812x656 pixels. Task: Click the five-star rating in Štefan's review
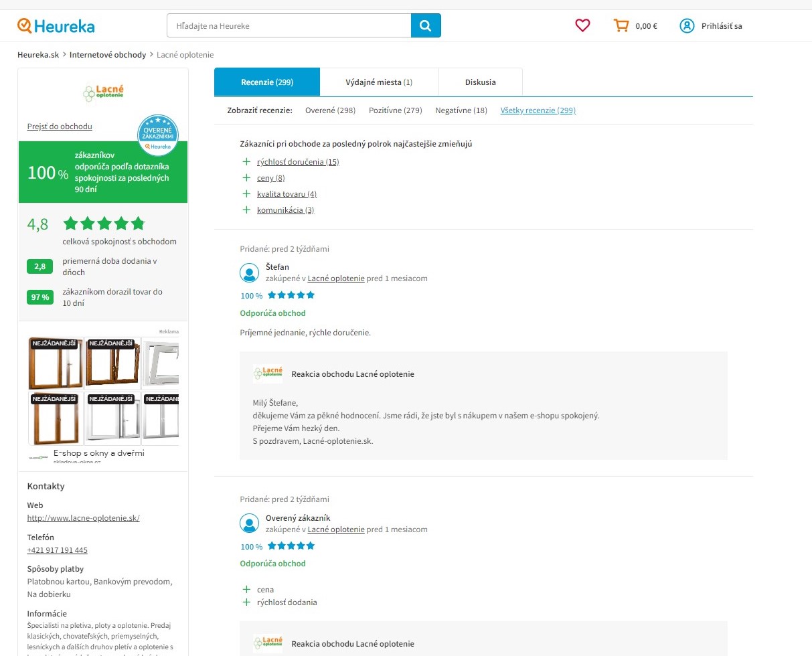pos(291,295)
